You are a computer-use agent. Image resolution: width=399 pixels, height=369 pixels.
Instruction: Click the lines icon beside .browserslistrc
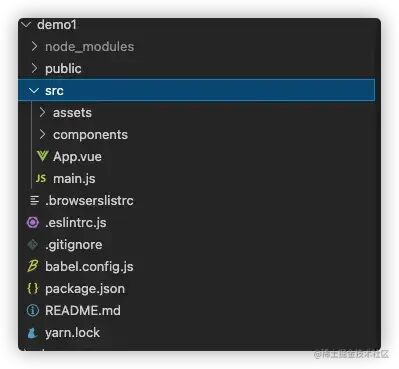[x=34, y=200]
